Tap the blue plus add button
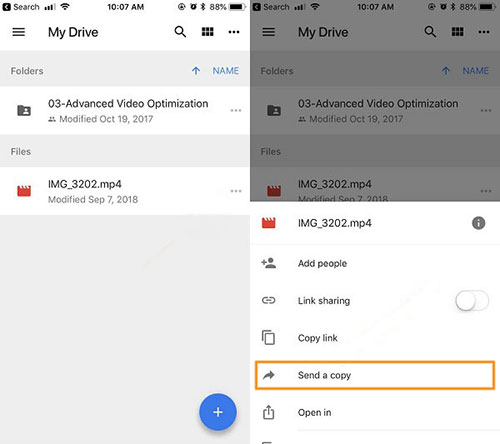This screenshot has width=500, height=444. tap(218, 412)
